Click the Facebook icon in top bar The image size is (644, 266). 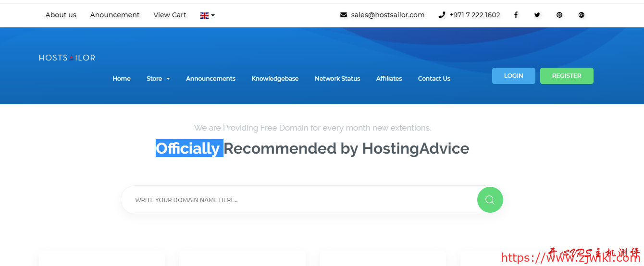(x=516, y=15)
